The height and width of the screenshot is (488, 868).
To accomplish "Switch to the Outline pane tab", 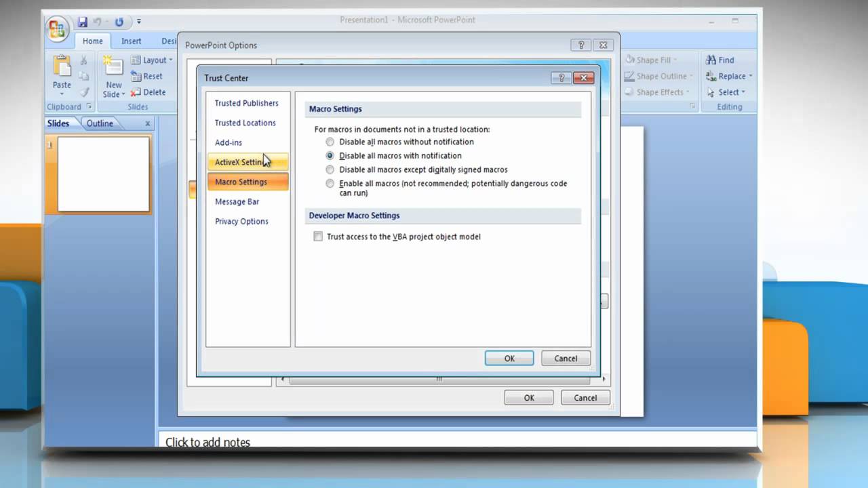I will pos(100,123).
